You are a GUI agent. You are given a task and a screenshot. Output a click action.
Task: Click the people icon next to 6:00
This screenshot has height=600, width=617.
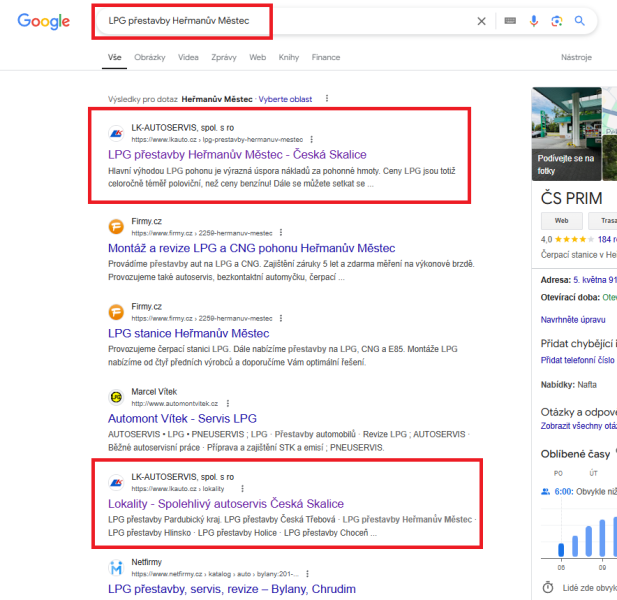click(x=545, y=491)
